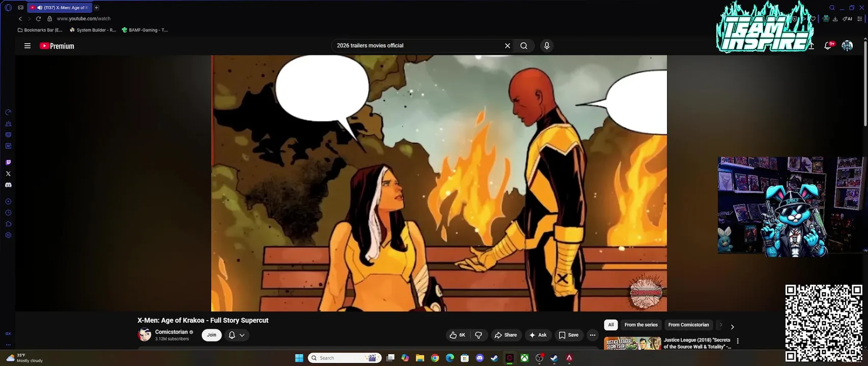Open Windows Start menu
Viewport: 868px width, 366px height.
pyautogui.click(x=299, y=358)
